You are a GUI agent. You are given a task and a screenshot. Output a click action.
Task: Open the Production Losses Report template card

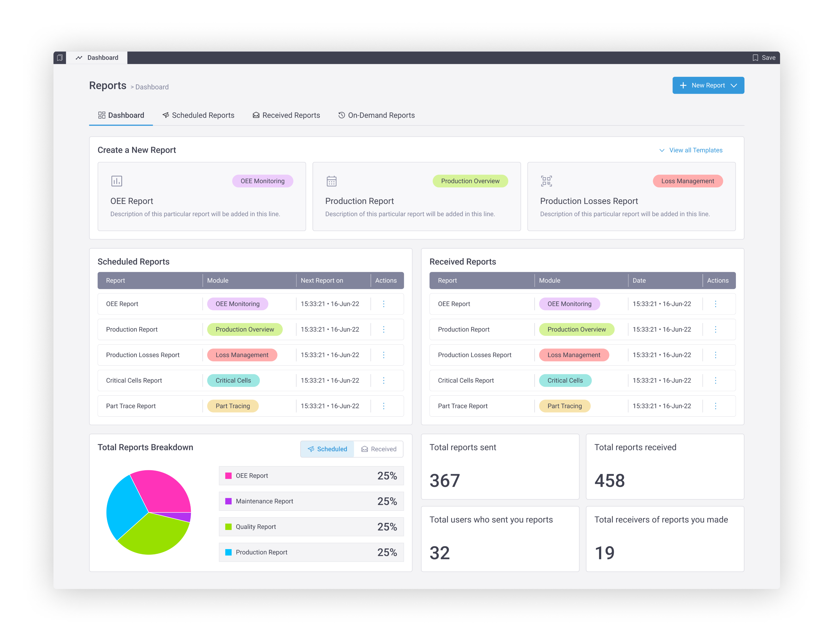pyautogui.click(x=632, y=196)
